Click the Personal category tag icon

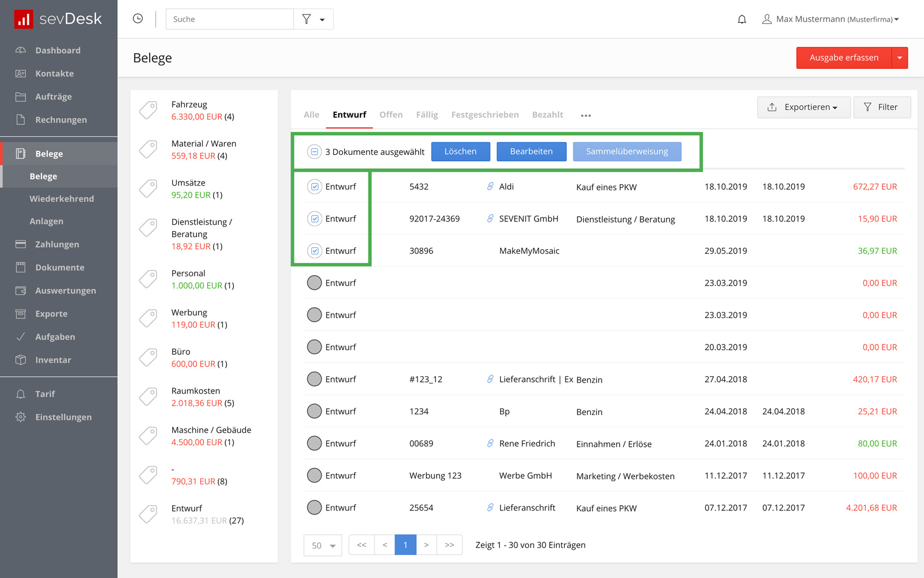(x=148, y=280)
